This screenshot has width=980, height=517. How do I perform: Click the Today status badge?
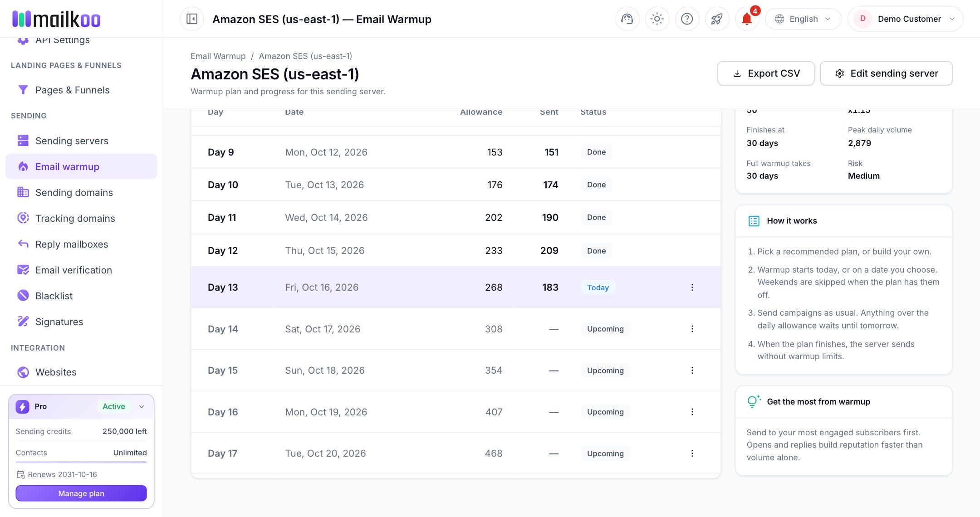[598, 288]
